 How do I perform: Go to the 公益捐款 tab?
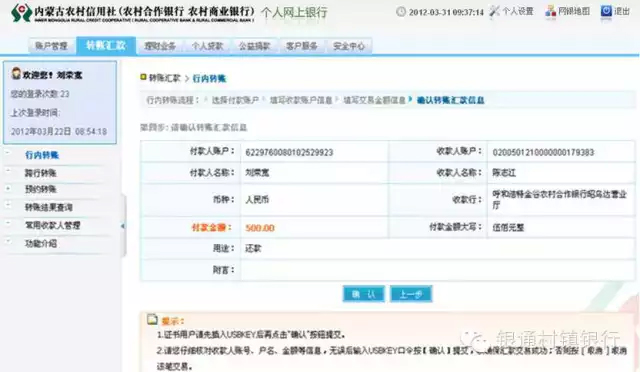255,46
